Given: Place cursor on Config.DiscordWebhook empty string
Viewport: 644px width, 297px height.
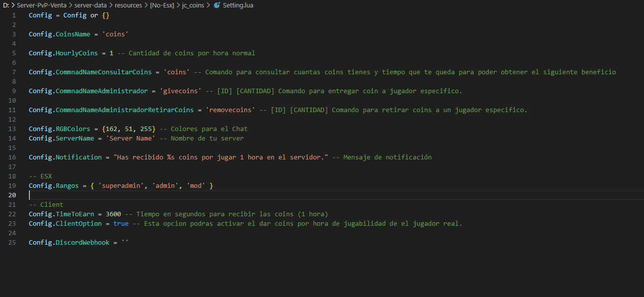Looking at the screenshot, I should tap(125, 242).
